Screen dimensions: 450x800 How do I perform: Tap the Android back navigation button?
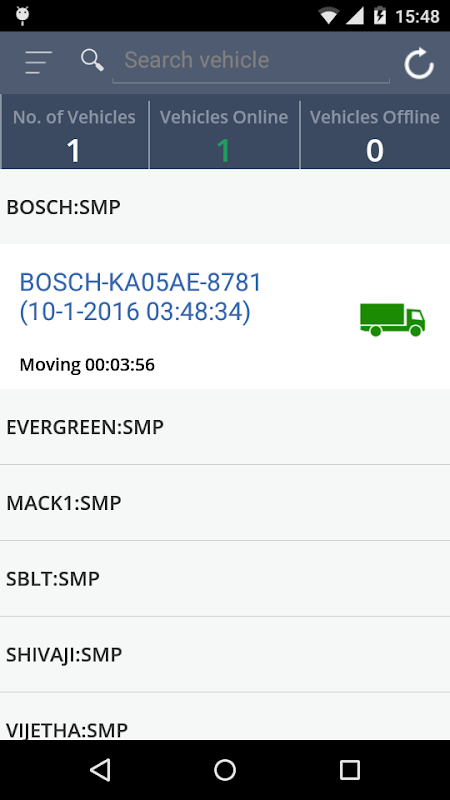pos(100,769)
